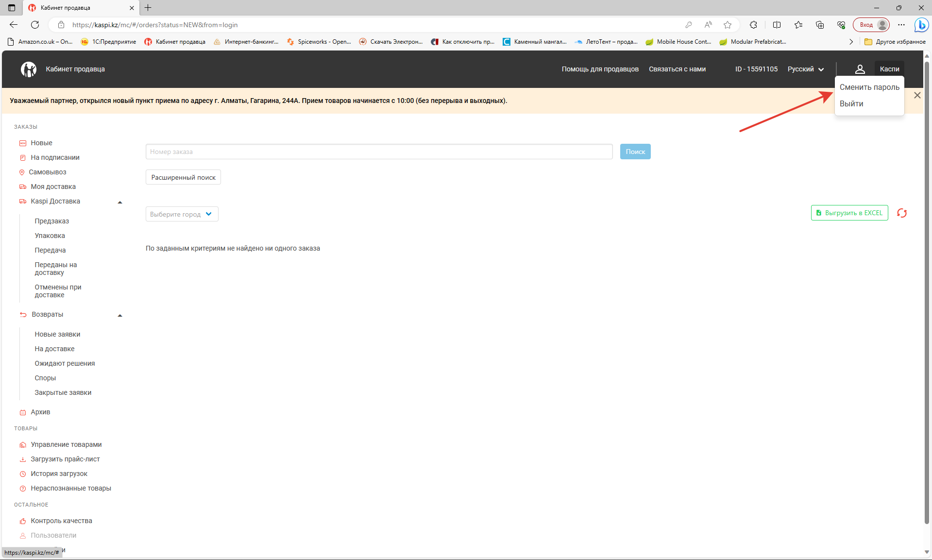
Task: Open the Выберите город dropdown
Action: coord(182,214)
